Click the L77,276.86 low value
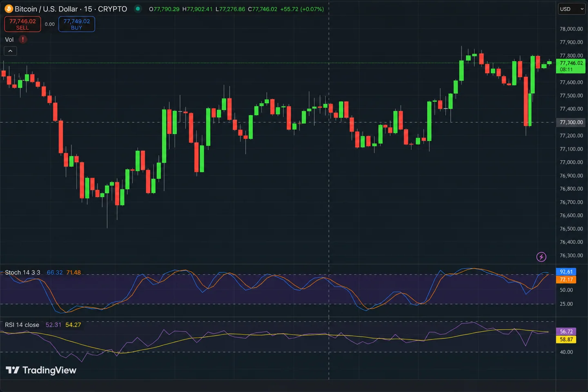The height and width of the screenshot is (392, 588). [230, 9]
